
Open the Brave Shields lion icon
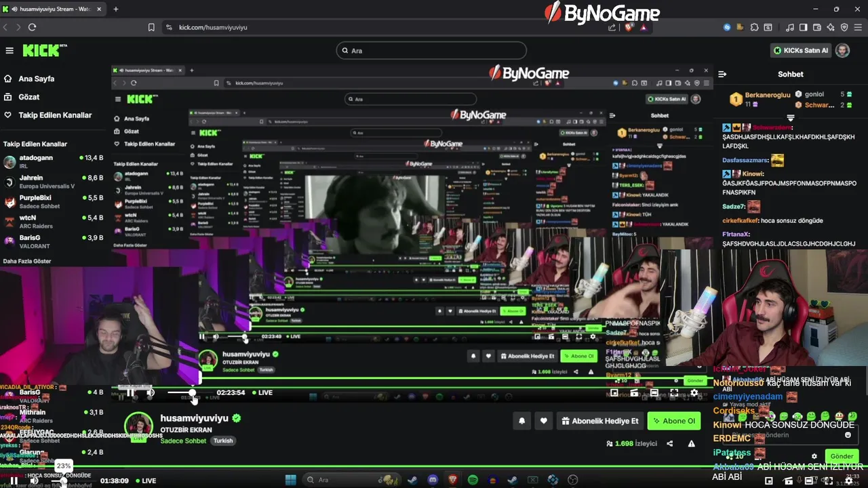point(629,27)
